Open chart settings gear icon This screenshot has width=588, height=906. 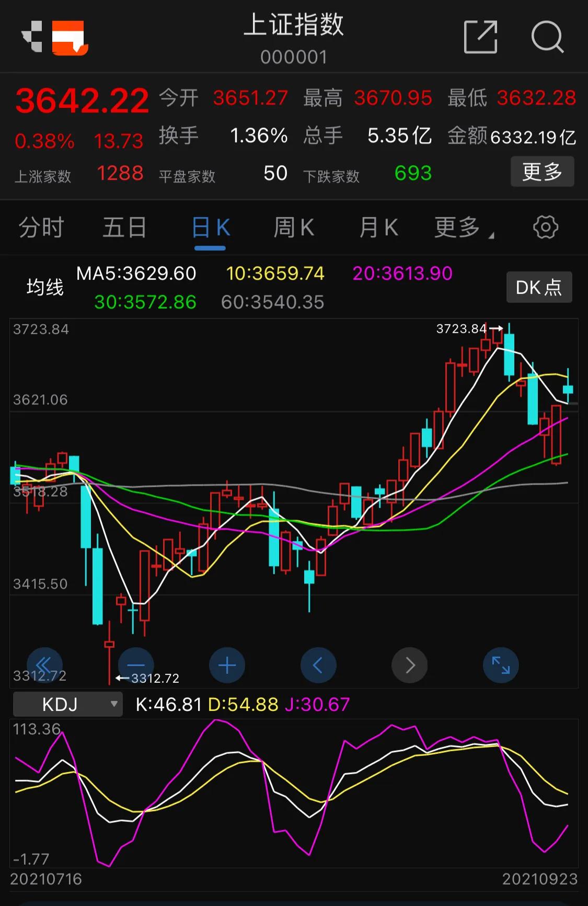click(546, 227)
